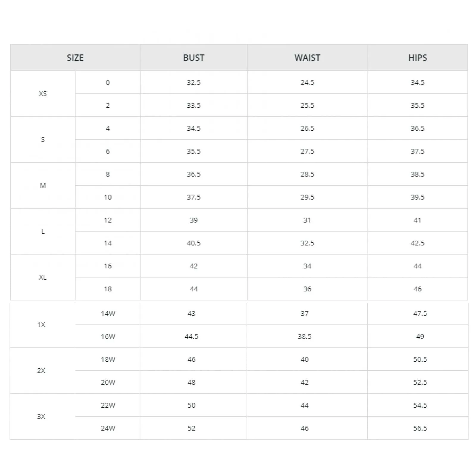The height and width of the screenshot is (476, 476).
Task: Click the 24W size cell
Action: [108, 428]
